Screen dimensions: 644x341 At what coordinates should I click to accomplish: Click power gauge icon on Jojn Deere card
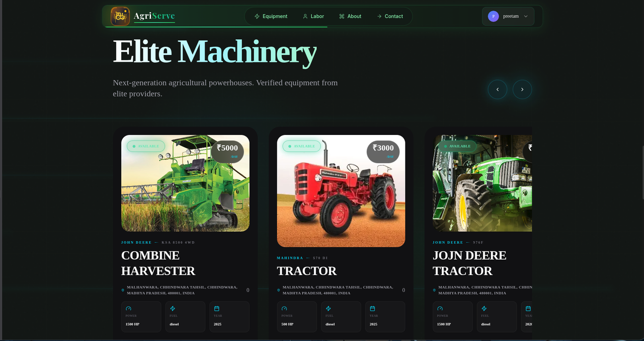[440, 308]
